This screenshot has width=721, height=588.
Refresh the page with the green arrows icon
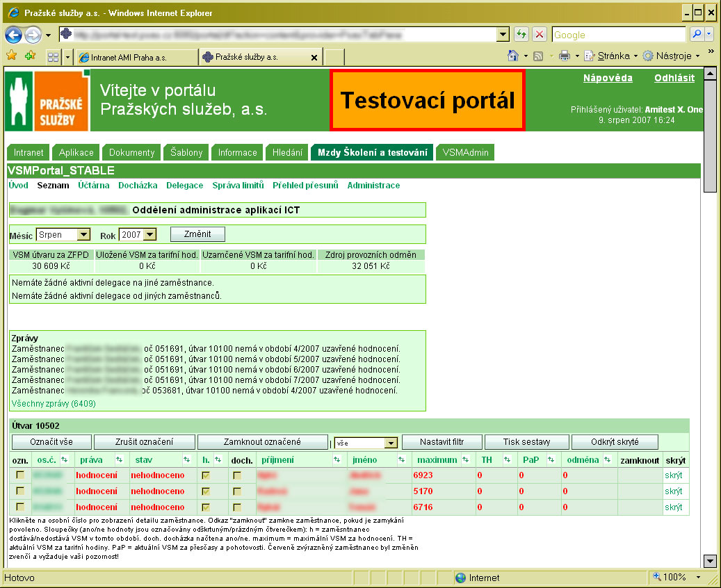[521, 34]
